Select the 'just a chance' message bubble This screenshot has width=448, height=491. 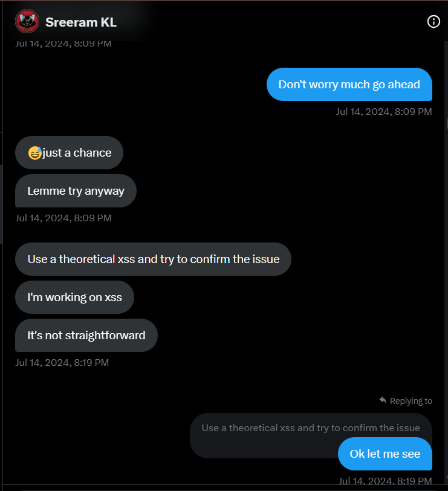pyautogui.click(x=69, y=152)
